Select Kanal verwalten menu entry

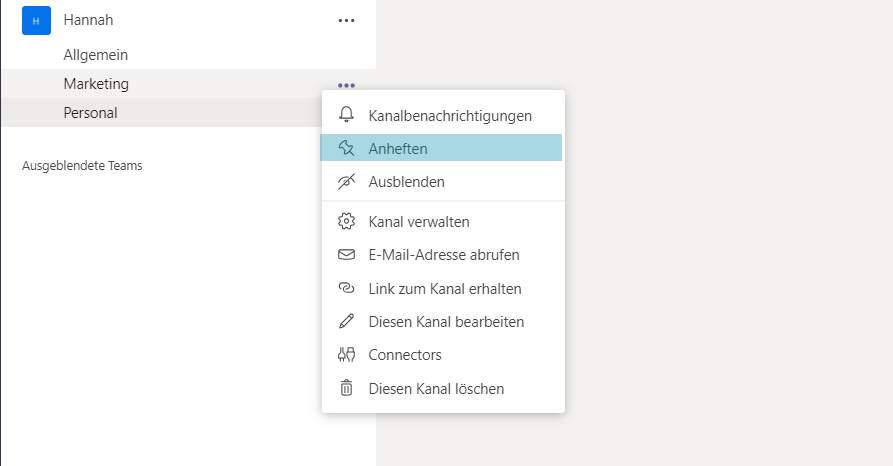coord(443,222)
